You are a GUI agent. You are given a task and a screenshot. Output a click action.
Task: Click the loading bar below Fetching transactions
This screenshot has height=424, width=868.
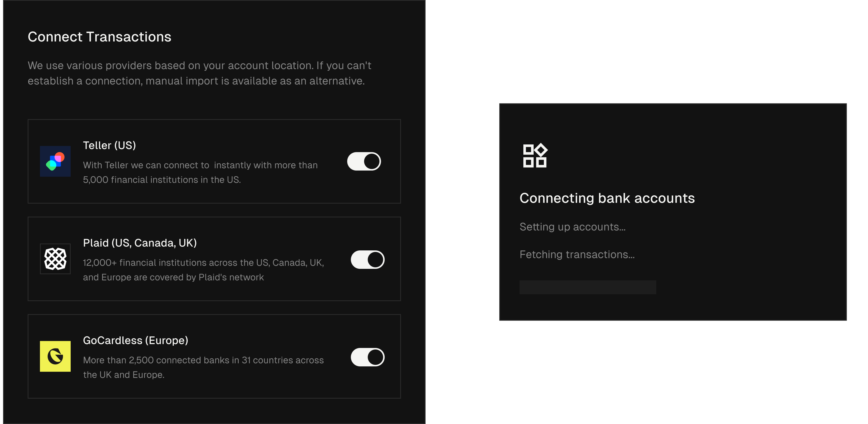[x=588, y=287]
